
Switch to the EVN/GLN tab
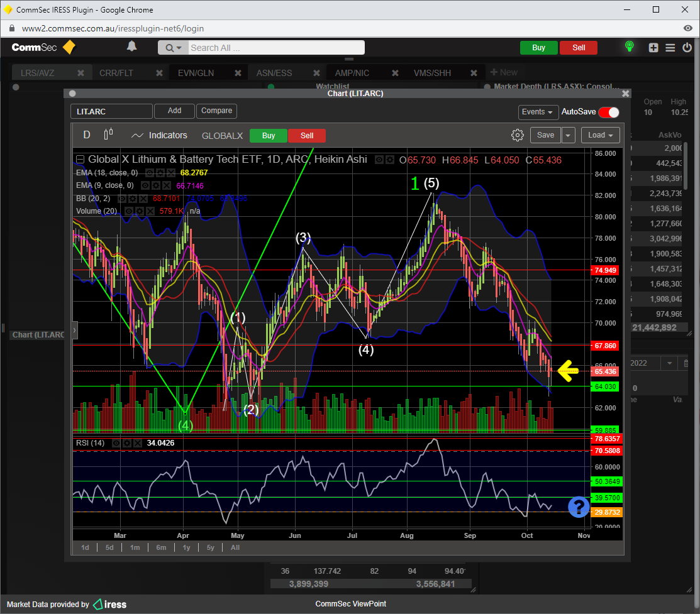[196, 73]
